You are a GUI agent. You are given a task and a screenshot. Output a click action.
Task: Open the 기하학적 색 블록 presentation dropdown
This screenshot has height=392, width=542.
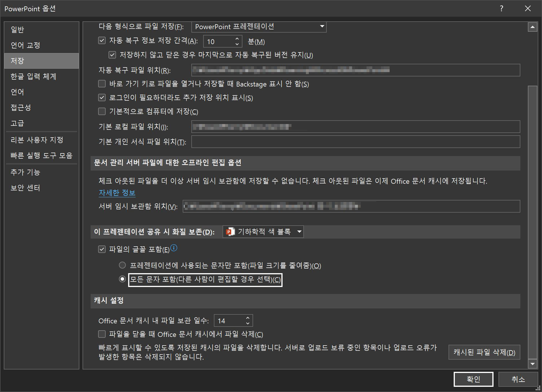pos(263,232)
